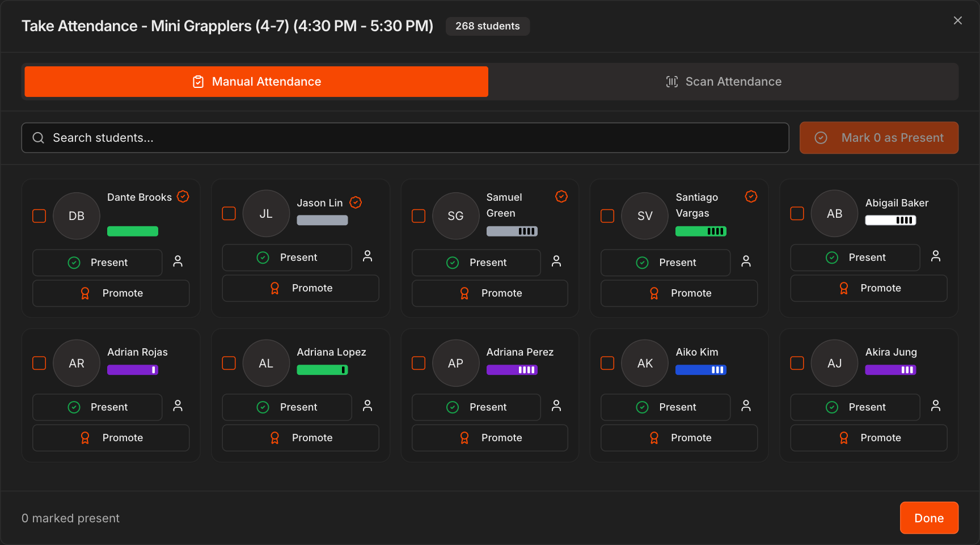Promote Abigail Baker
The image size is (980, 545).
click(x=869, y=288)
